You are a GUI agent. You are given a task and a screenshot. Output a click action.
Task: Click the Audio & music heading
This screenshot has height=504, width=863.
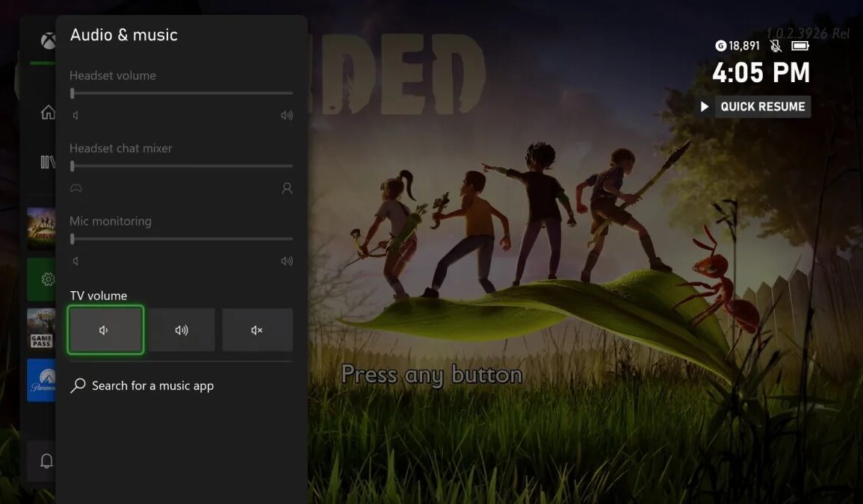124,34
